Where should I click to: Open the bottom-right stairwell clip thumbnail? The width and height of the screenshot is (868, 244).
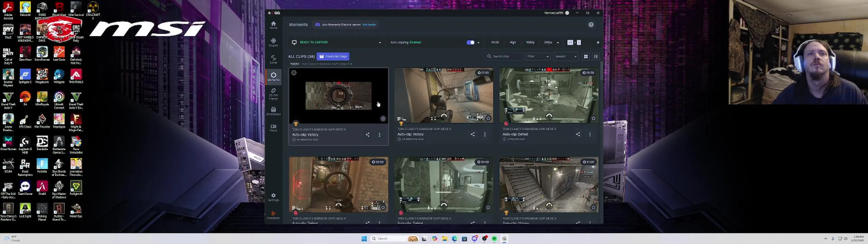click(x=549, y=185)
